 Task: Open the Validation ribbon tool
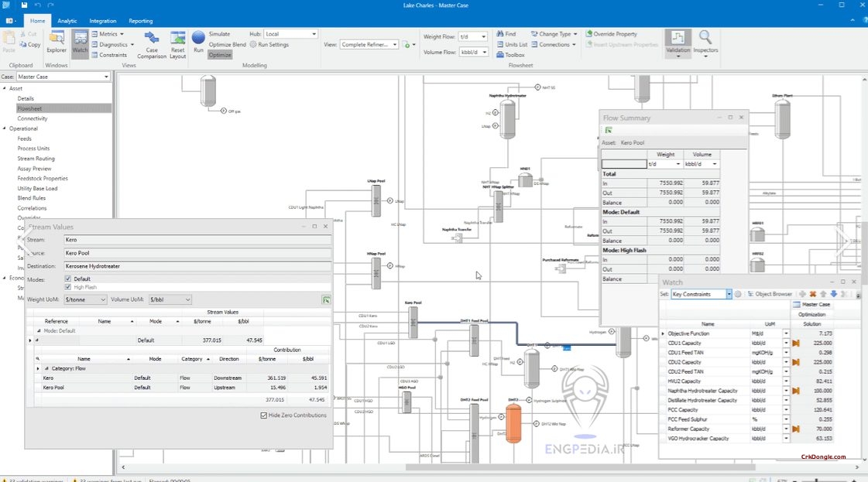pyautogui.click(x=678, y=43)
